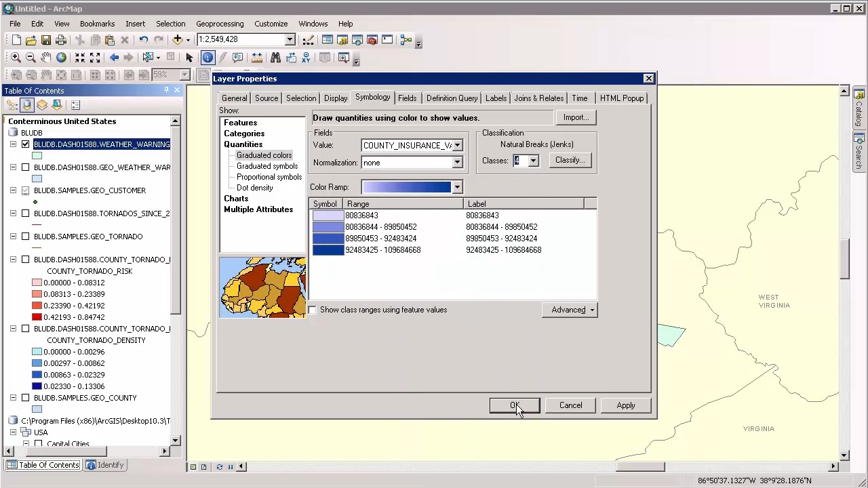Image resolution: width=868 pixels, height=488 pixels.
Task: Open the Geoprocessing menu
Action: [x=220, y=24]
